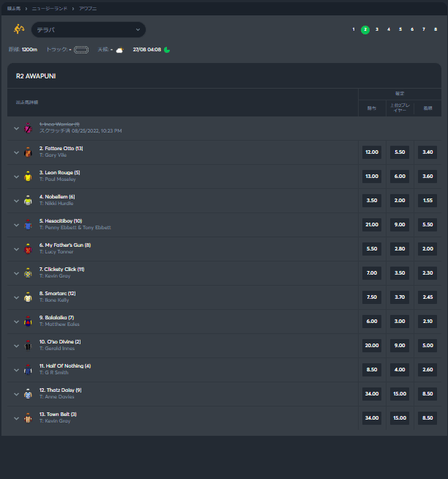Screen dimensions: 448x479
Task: Click the cloudy weather icon
Action: pos(119,50)
